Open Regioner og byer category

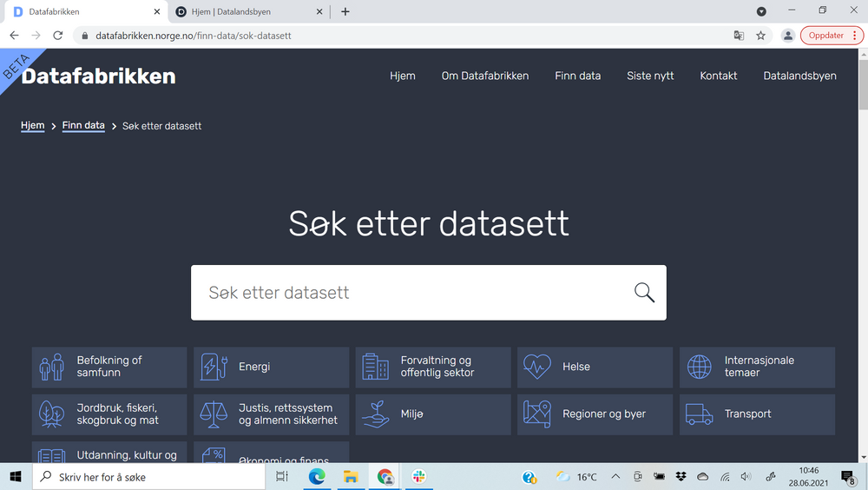coord(595,414)
